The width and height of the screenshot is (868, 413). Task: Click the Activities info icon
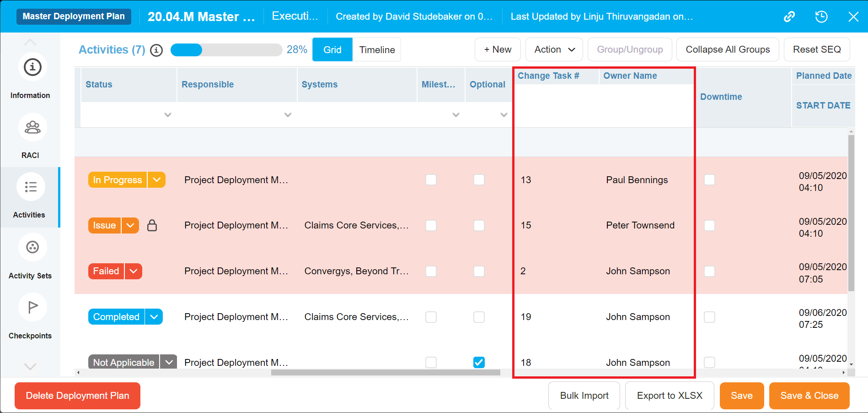(156, 50)
